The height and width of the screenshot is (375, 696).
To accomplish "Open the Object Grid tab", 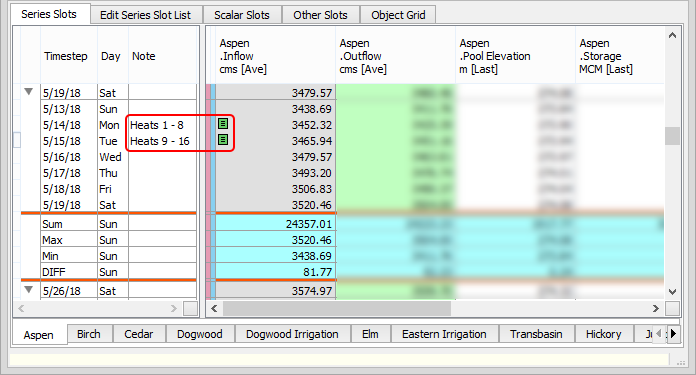I will pos(398,15).
